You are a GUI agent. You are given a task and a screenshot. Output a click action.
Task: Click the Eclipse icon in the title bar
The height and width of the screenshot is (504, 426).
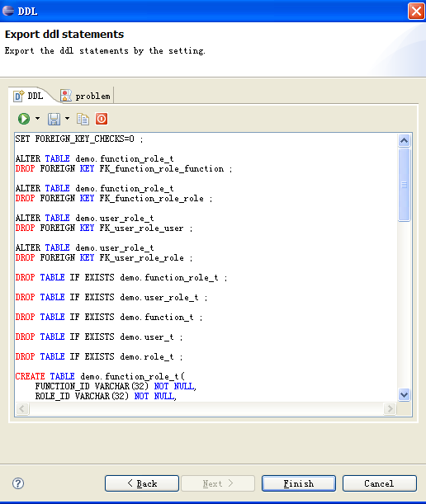coord(8,11)
